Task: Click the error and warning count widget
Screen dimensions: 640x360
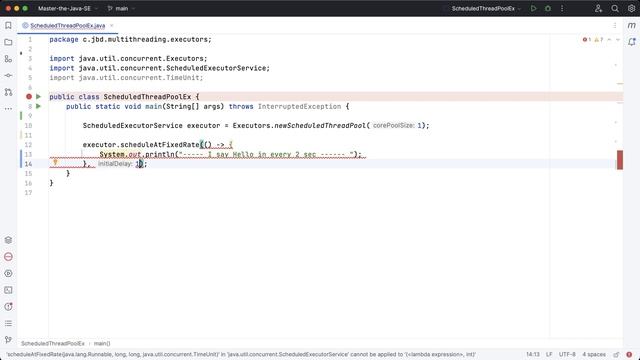Action: point(593,40)
